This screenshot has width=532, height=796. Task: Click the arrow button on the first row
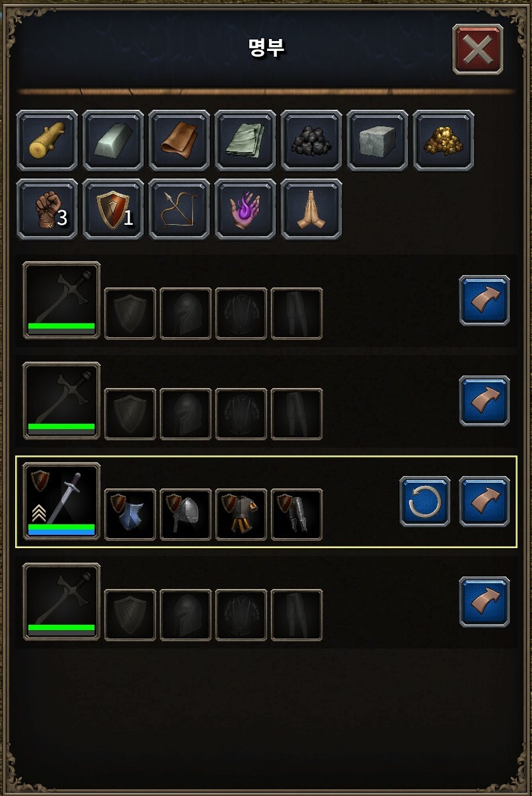click(x=484, y=300)
